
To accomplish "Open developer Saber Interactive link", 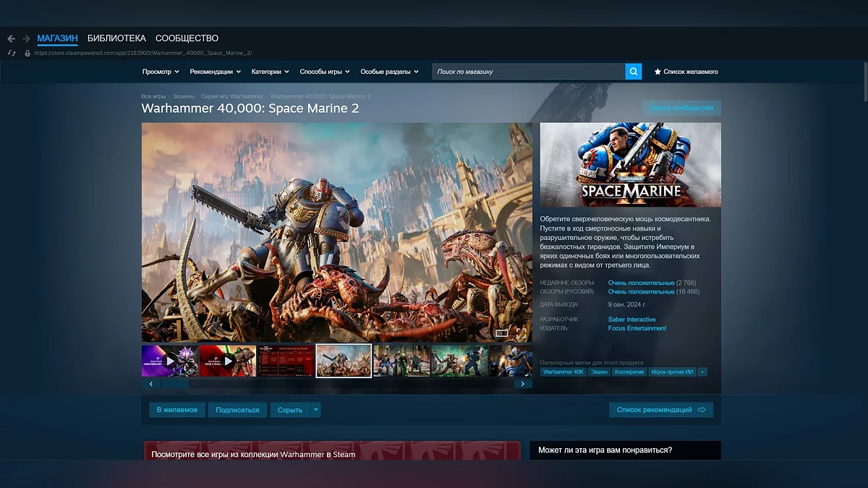I will coord(632,320).
